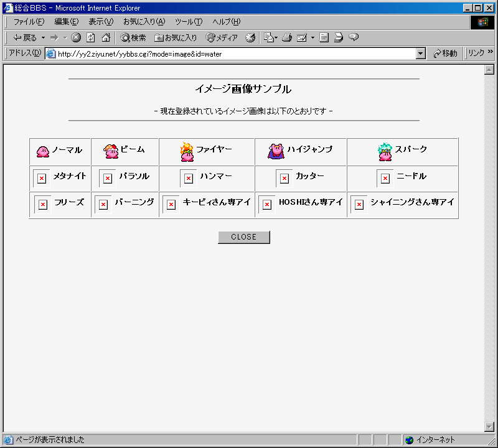
Task: Click the Windows logo throbber icon
Action: 482,22
